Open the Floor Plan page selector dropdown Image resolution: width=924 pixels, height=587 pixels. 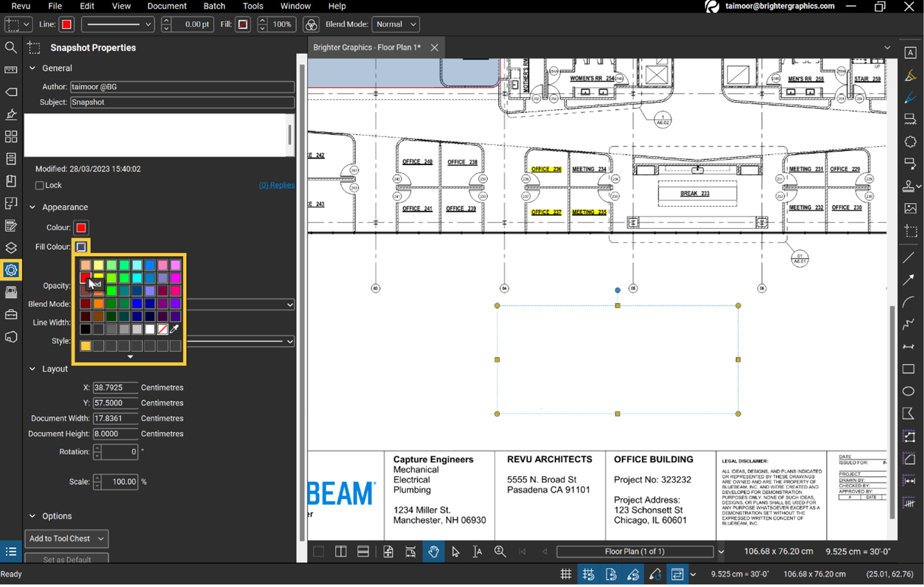722,552
